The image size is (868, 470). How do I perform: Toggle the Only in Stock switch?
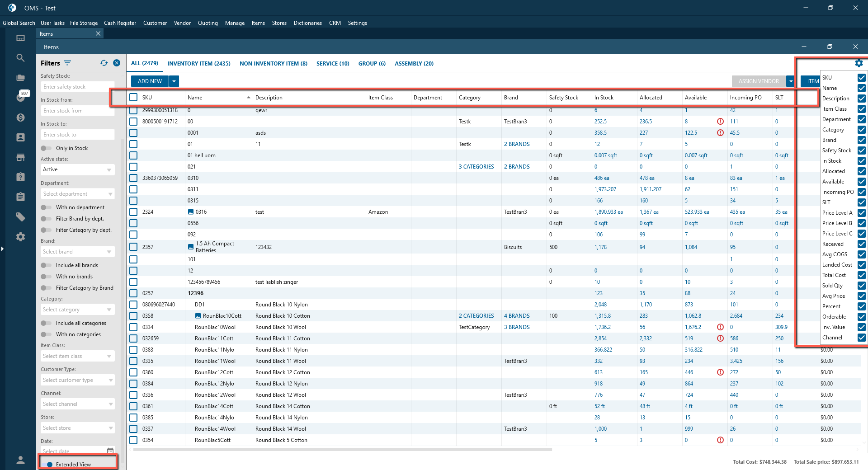[46, 148]
